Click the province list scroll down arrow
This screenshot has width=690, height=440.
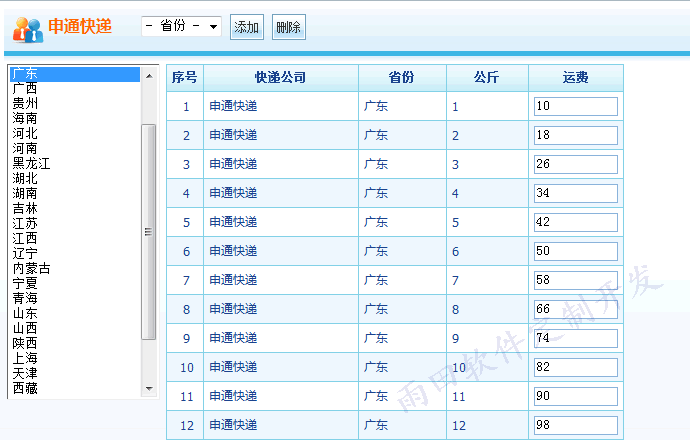[149, 389]
